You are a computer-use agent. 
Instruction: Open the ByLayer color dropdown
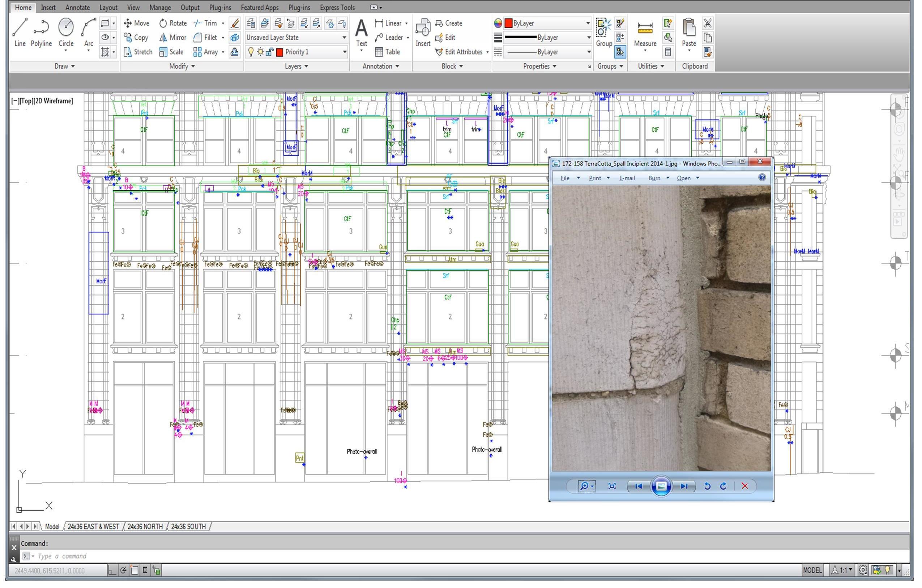click(x=588, y=23)
